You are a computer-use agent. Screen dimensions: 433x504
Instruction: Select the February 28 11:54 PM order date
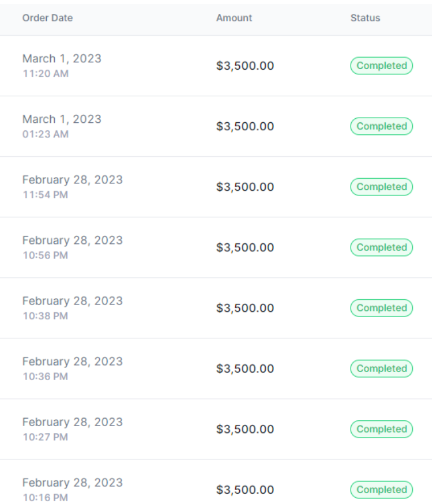tap(72, 180)
